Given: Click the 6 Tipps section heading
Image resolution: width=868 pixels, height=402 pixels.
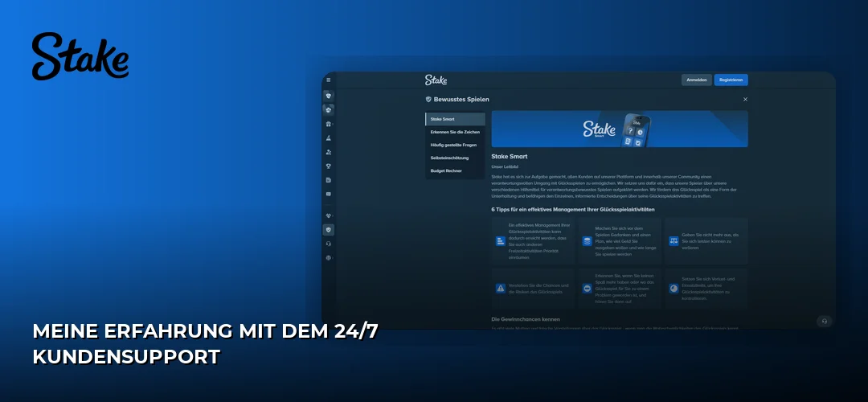Looking at the screenshot, I should pos(573,209).
